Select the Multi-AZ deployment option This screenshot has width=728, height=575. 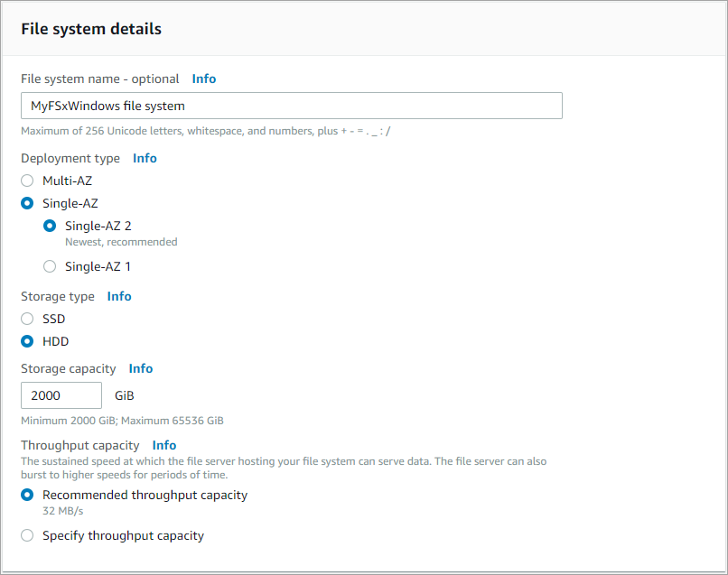click(27, 181)
